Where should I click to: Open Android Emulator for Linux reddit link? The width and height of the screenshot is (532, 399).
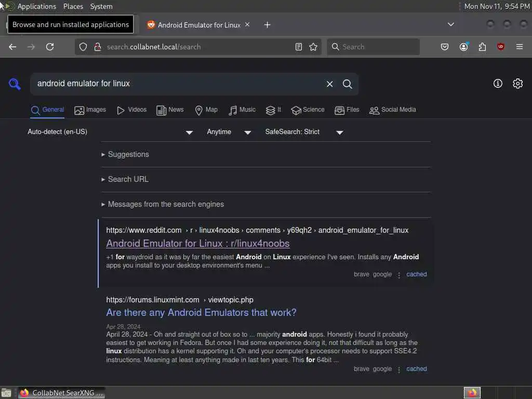click(198, 244)
